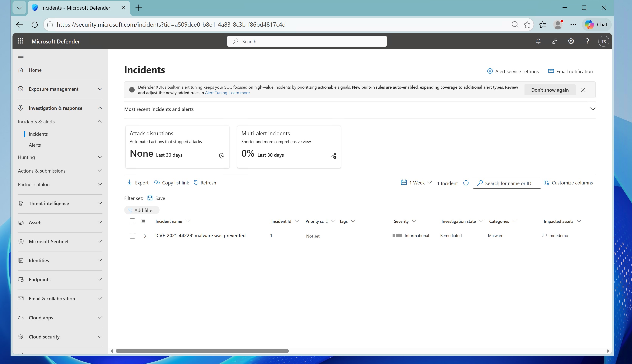Check the select-all incidents checkbox

pyautogui.click(x=132, y=221)
